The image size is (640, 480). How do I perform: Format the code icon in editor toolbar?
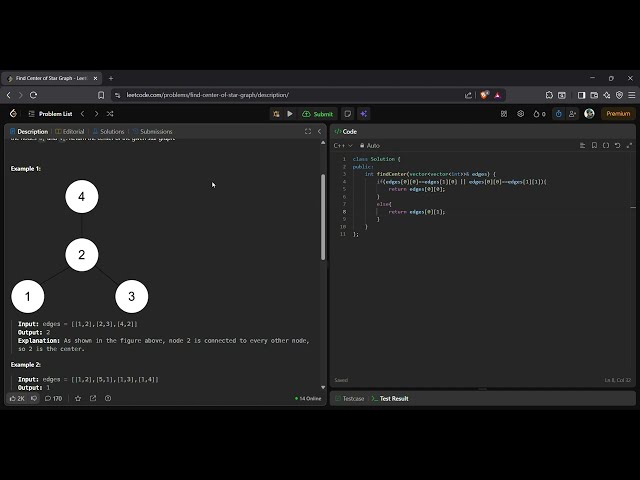tap(582, 145)
